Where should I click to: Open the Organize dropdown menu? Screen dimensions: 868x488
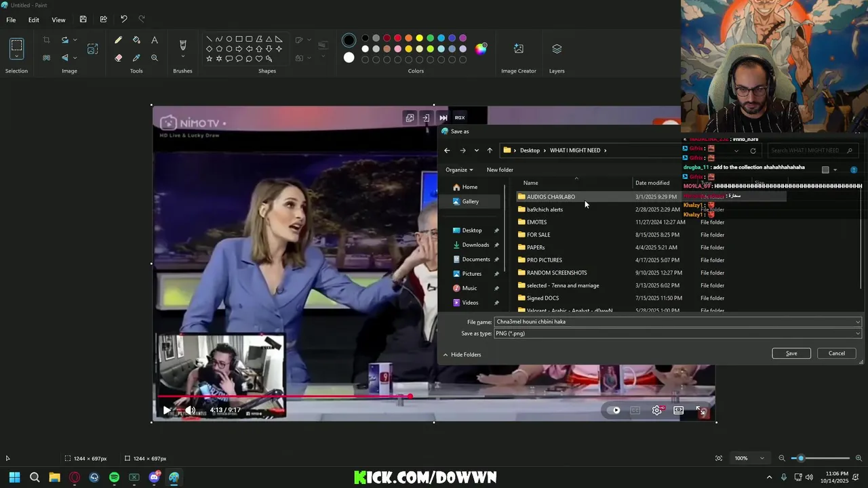coord(459,169)
